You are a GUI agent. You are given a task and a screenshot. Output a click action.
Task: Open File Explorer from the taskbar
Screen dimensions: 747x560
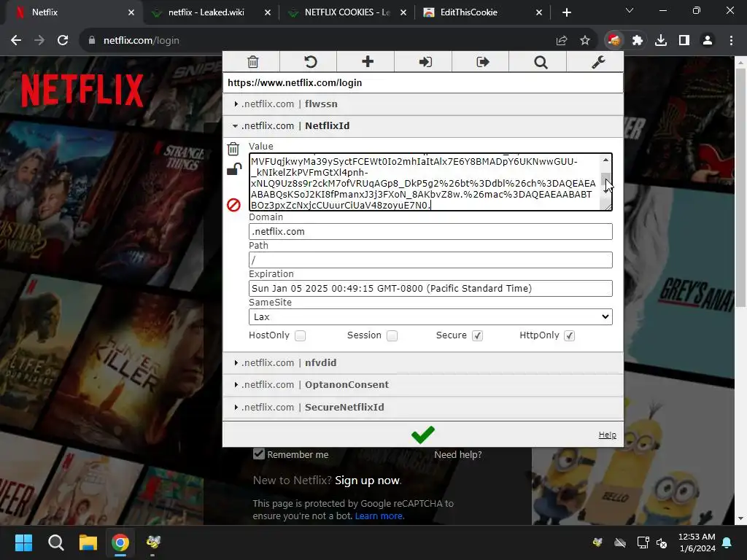click(88, 542)
